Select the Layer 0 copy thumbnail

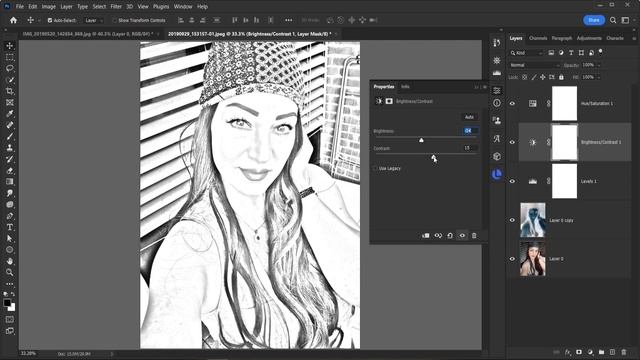click(533, 220)
